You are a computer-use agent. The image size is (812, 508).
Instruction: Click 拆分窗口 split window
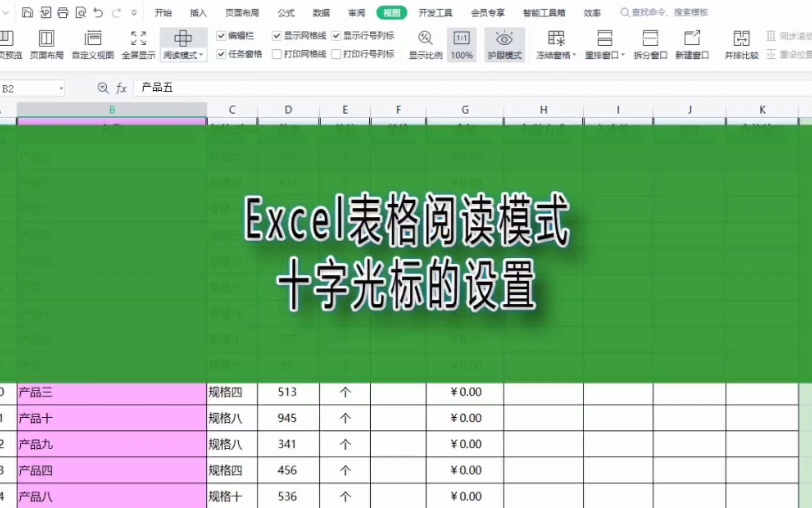click(650, 45)
